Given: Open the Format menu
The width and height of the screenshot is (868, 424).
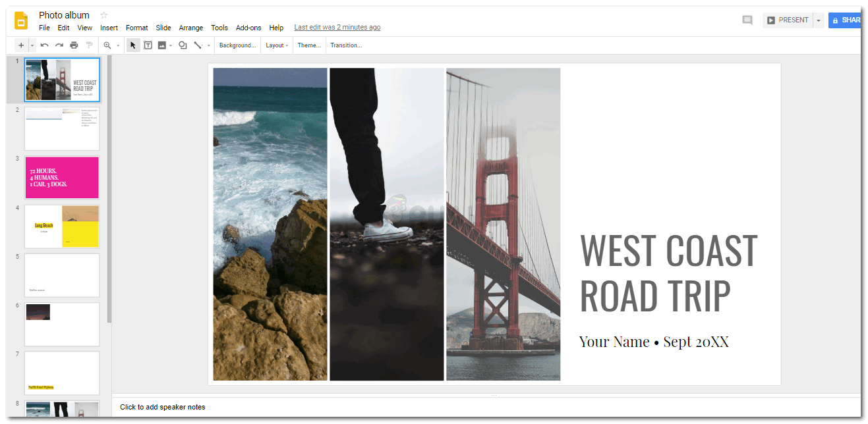Looking at the screenshot, I should coord(137,28).
